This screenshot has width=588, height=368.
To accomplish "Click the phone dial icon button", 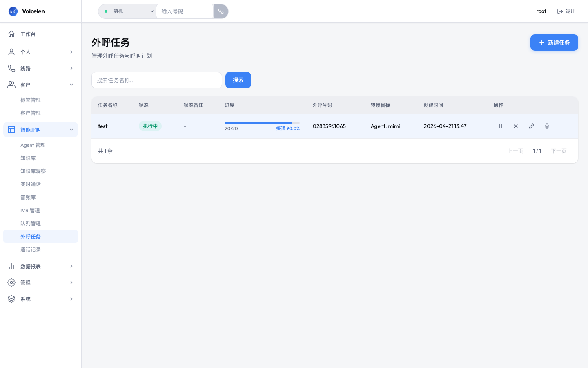I will [221, 11].
